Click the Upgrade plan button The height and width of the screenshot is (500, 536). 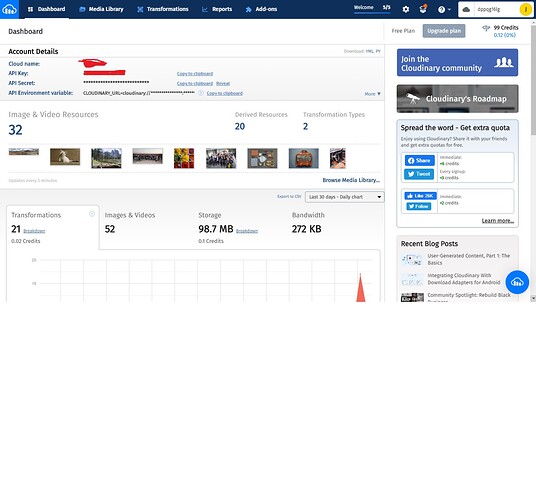[444, 31]
